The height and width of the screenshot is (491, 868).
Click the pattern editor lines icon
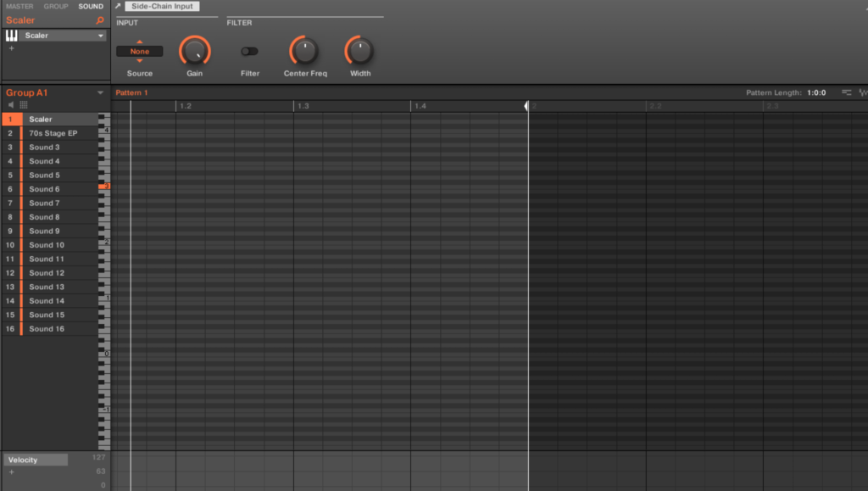(847, 92)
